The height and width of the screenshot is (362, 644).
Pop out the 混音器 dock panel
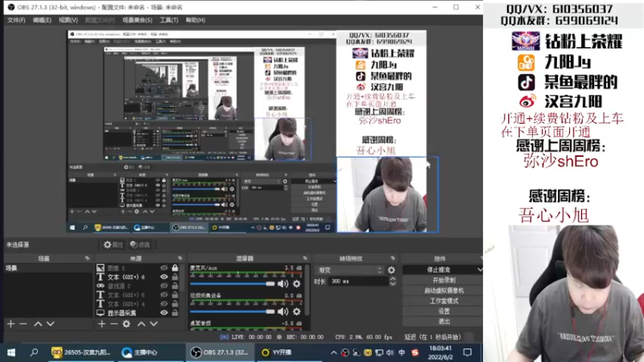point(305,258)
